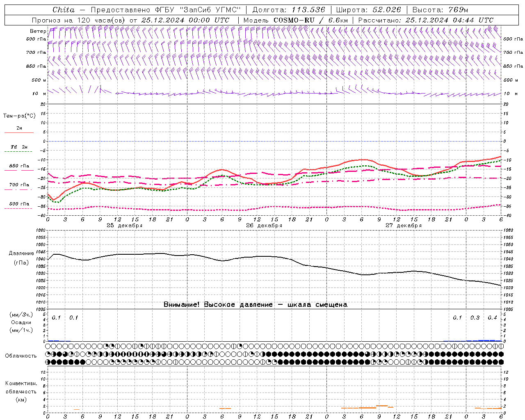Image resolution: width=525 pixels, height=420 pixels.
Task: Click the "Ветер" wind panel label
Action: point(38,31)
